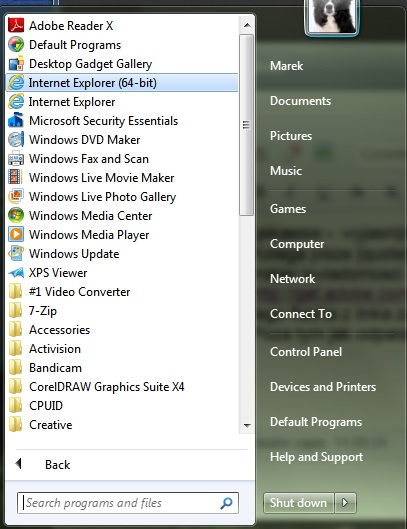Click the scrollbar up arrow

click(x=247, y=25)
